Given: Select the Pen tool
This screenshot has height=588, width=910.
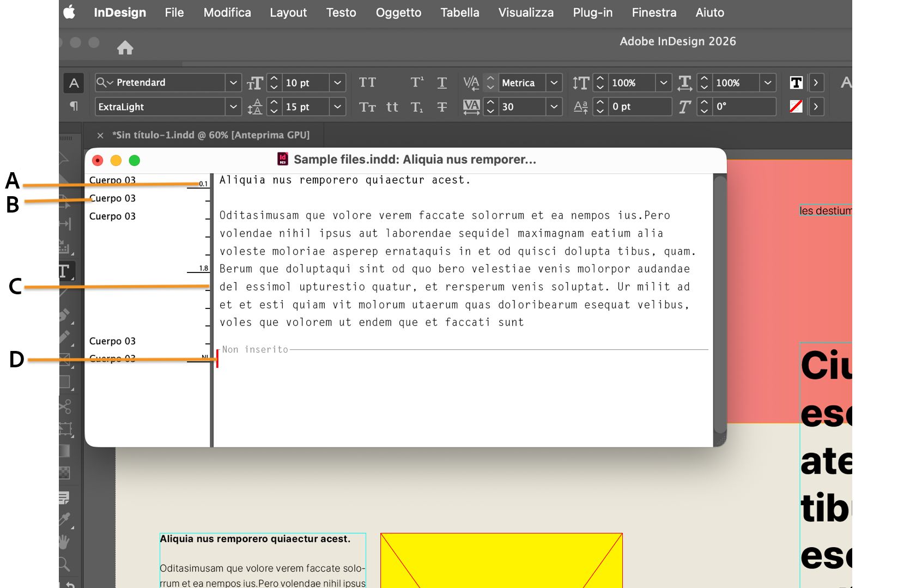Looking at the screenshot, I should coord(65,316).
